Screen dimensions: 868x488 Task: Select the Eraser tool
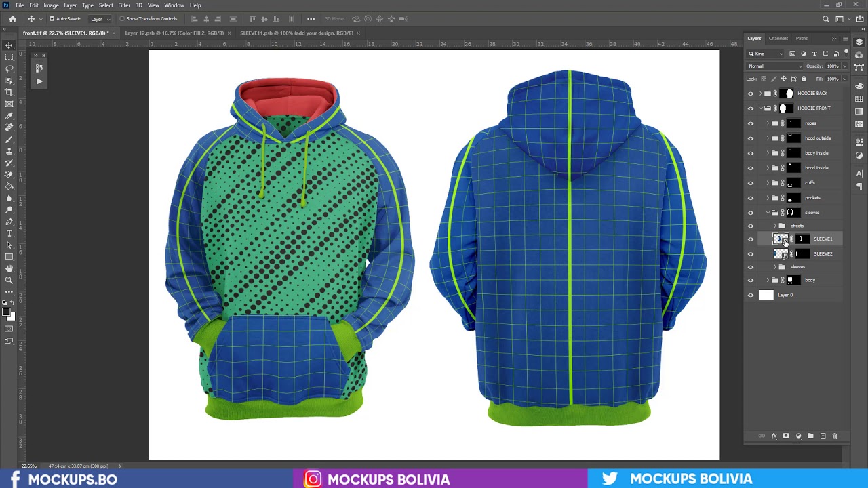pyautogui.click(x=9, y=174)
